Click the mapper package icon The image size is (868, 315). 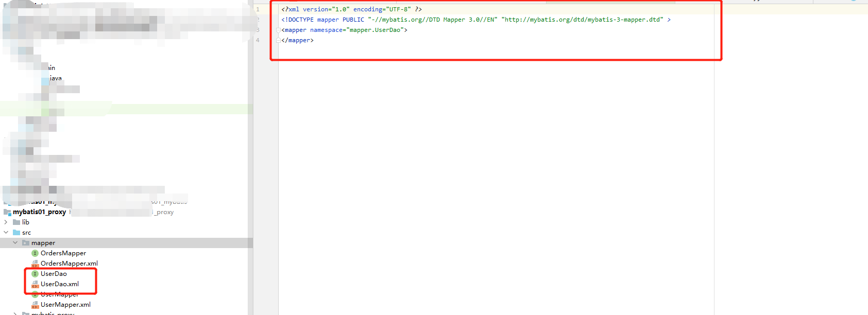26,243
